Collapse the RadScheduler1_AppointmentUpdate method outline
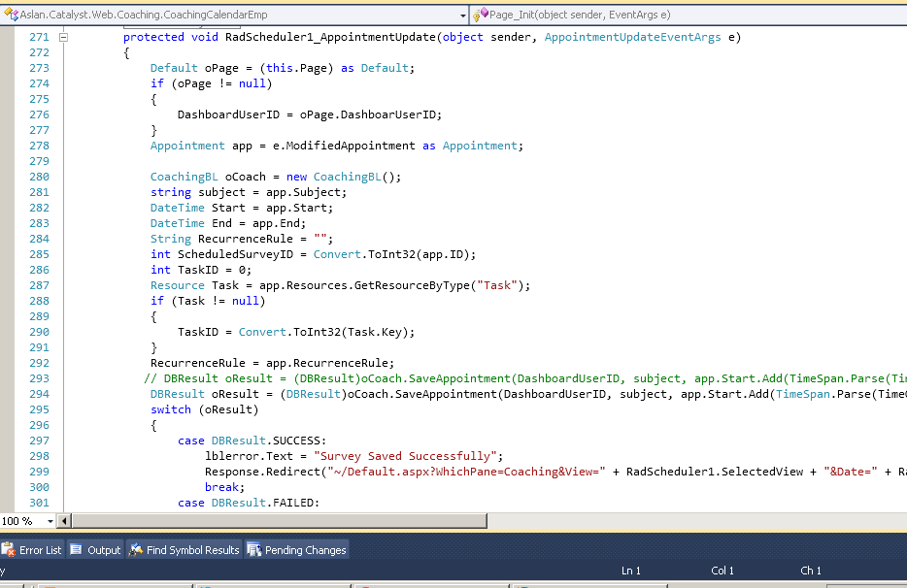The height and width of the screenshot is (588, 907). point(64,38)
